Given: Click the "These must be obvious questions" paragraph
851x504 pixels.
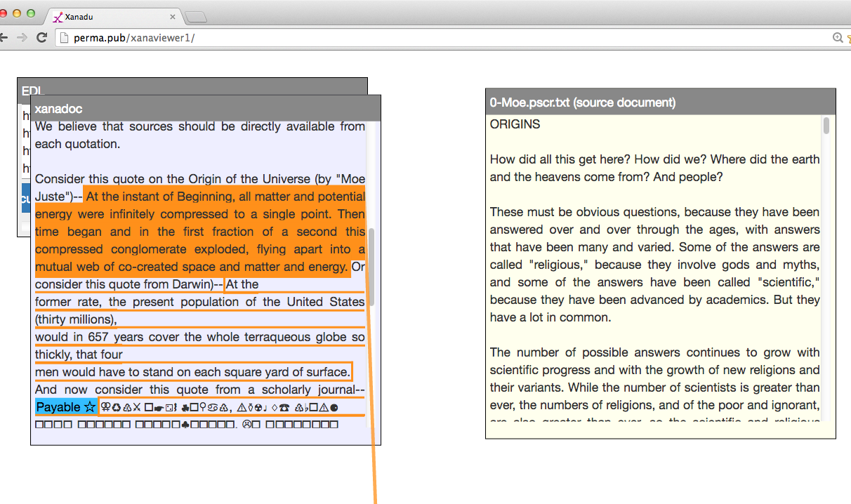Looking at the screenshot, I should pos(655,265).
